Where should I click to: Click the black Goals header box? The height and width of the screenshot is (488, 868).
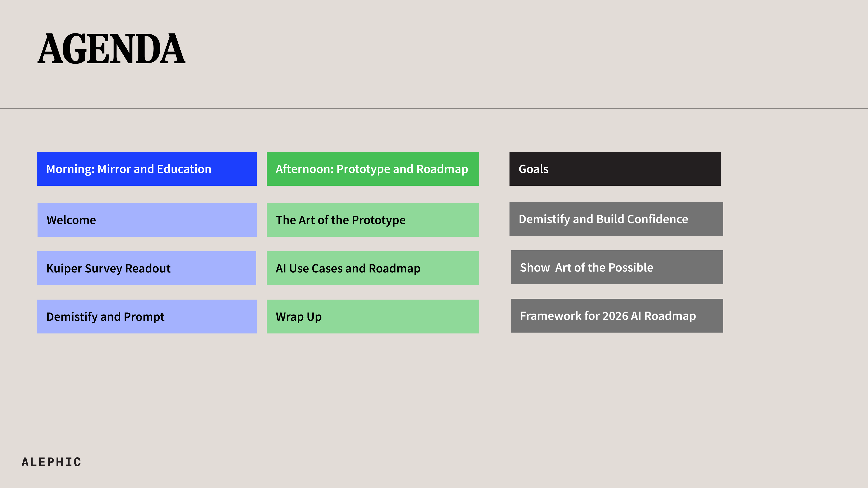click(615, 169)
